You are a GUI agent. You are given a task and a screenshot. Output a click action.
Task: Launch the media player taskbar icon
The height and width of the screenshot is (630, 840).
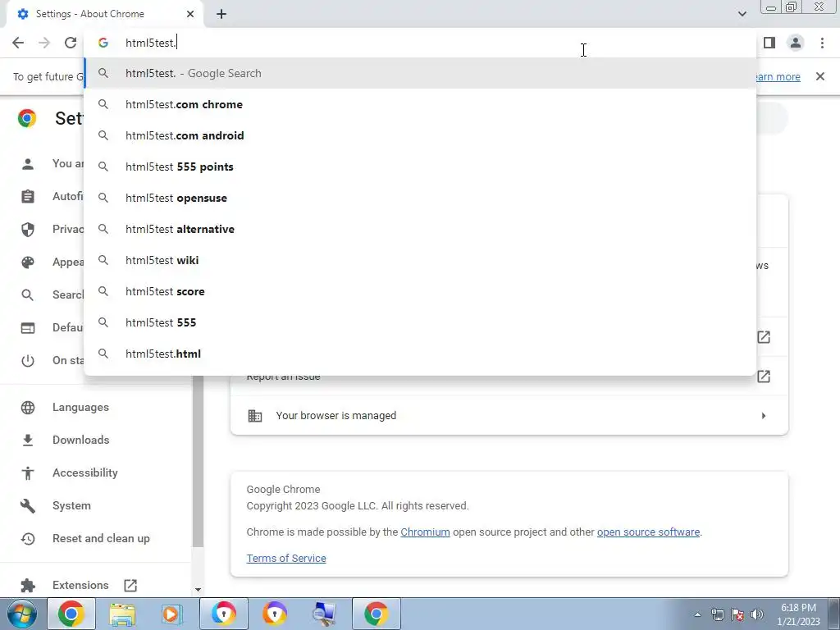[172, 614]
